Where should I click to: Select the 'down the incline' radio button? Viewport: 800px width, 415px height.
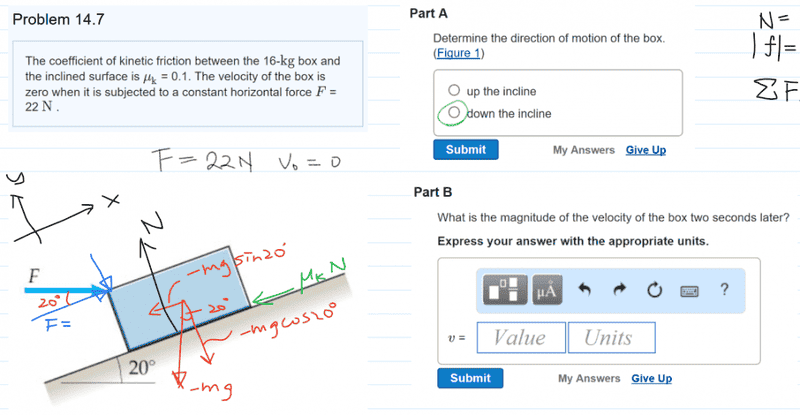[454, 112]
